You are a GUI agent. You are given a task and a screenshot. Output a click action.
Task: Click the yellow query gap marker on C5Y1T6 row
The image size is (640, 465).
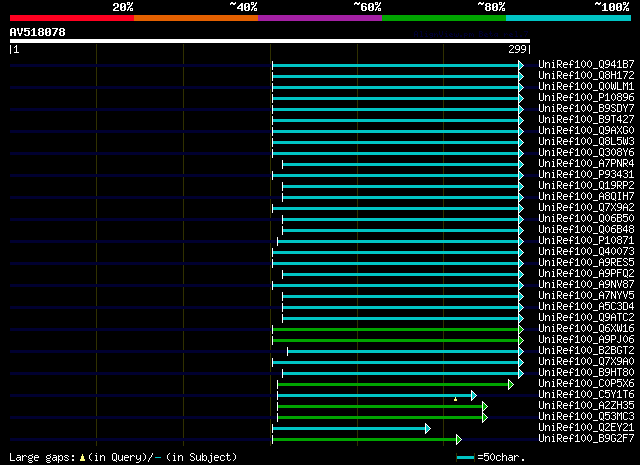[x=455, y=399]
